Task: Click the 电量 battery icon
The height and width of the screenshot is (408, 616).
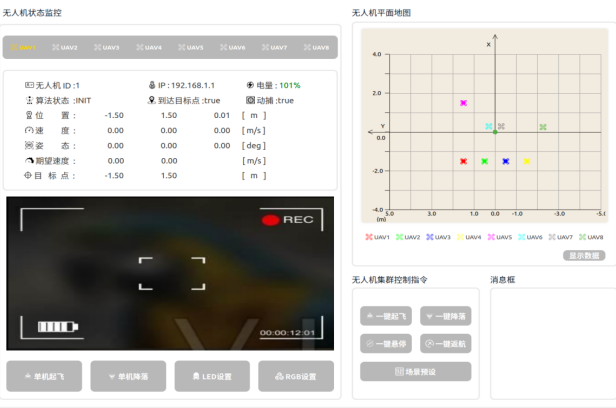Action: [x=250, y=85]
